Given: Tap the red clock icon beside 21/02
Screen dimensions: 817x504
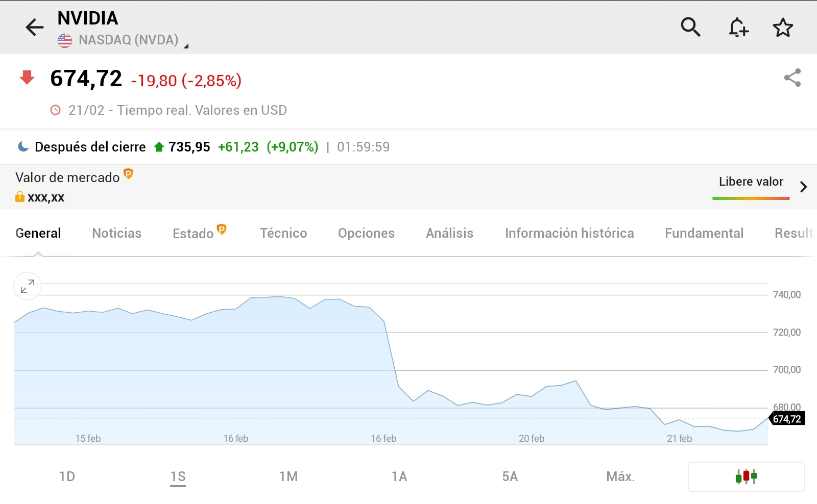Looking at the screenshot, I should click(55, 110).
